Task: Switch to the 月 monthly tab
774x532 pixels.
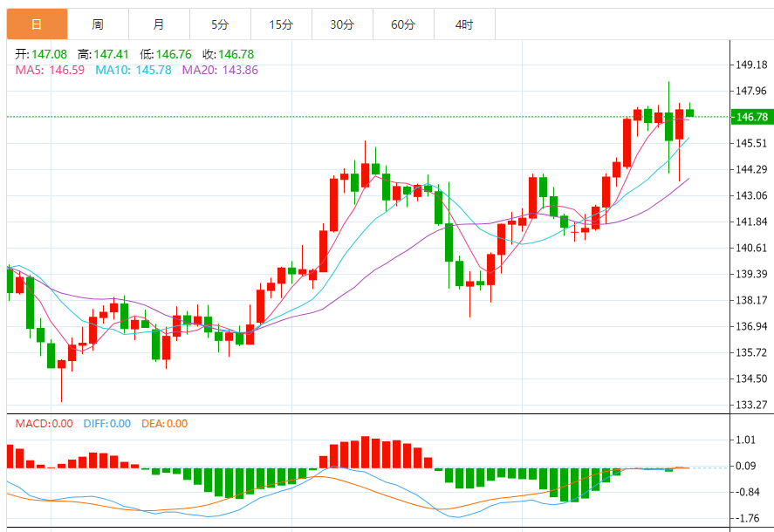Action: 159,24
